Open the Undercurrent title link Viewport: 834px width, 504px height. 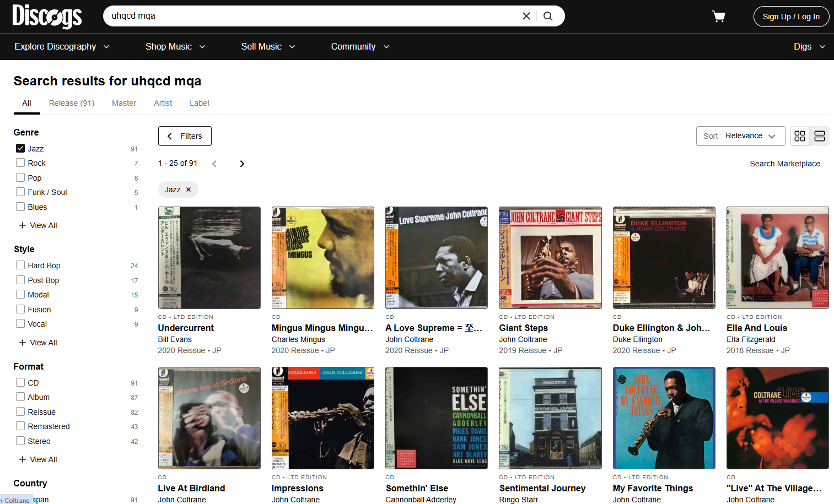[x=186, y=328]
